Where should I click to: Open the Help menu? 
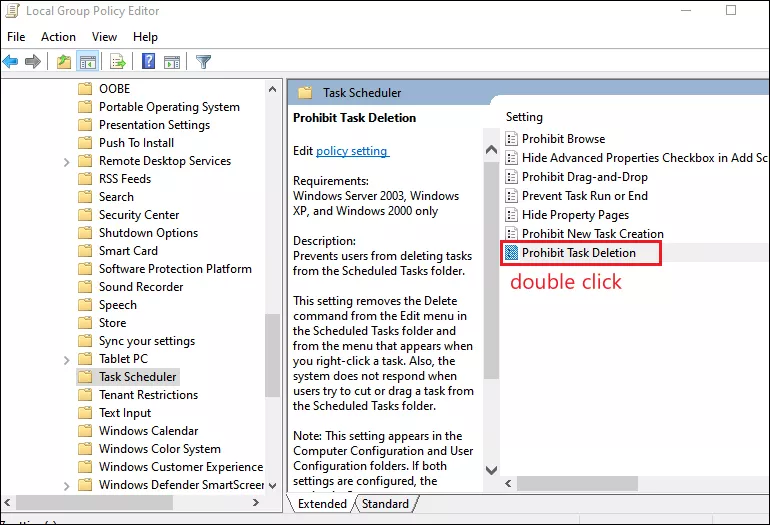145,37
